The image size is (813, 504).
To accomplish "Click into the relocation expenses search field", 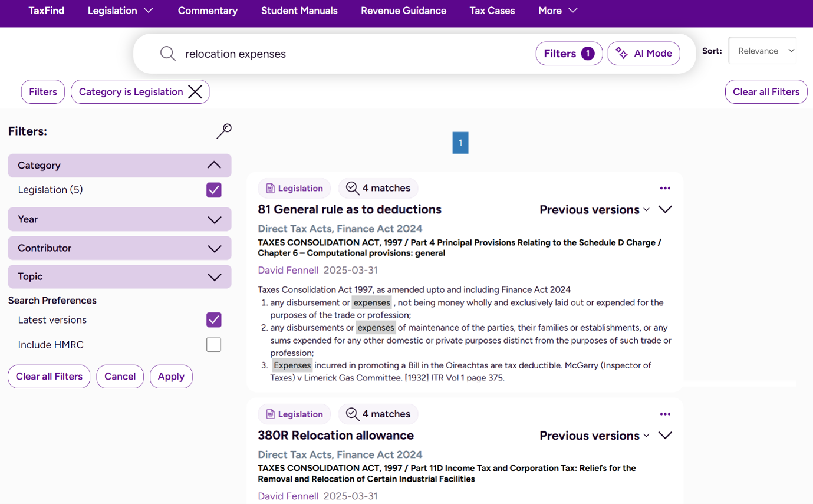I will click(x=354, y=54).
